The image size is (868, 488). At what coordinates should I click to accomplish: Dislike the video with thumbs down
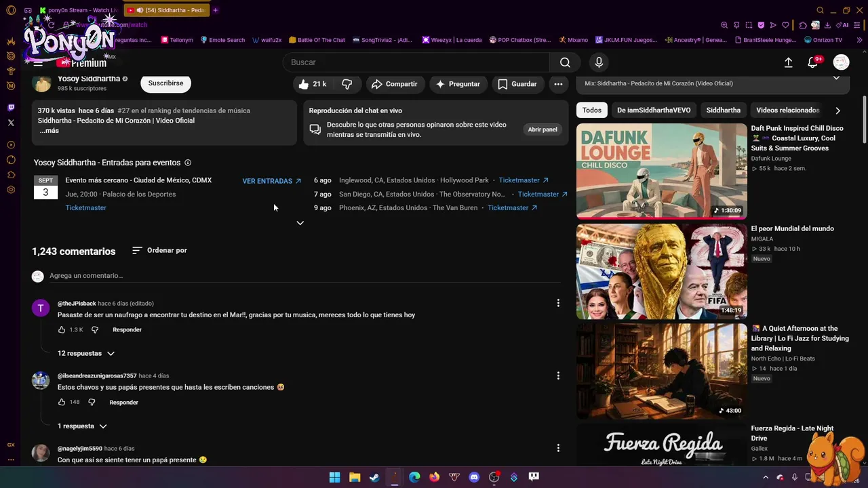347,84
